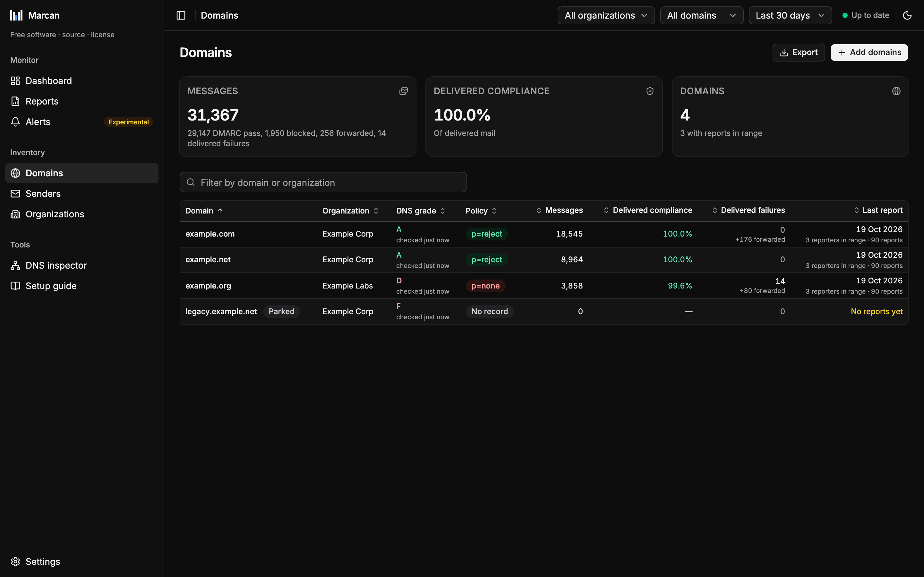Open the Last 30 days range dropdown
Image resolution: width=924 pixels, height=577 pixels.
click(x=790, y=15)
